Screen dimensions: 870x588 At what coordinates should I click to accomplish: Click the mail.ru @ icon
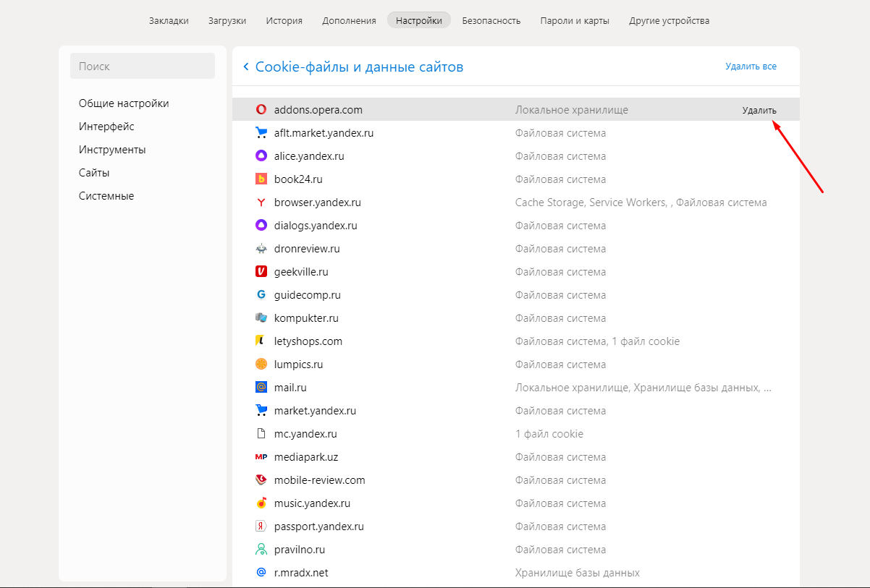(x=261, y=388)
